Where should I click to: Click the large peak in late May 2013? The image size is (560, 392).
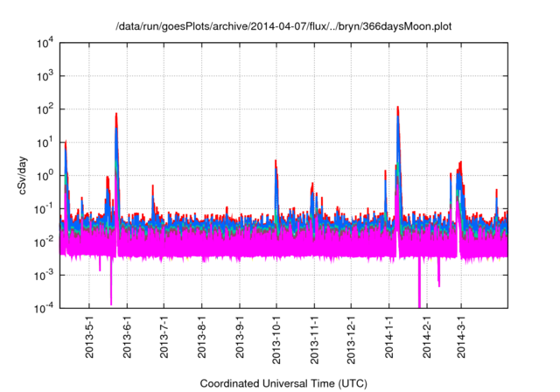tap(115, 115)
